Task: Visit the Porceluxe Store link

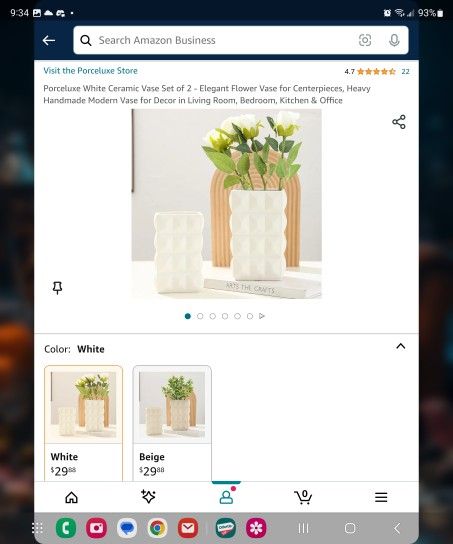Action: point(91,71)
